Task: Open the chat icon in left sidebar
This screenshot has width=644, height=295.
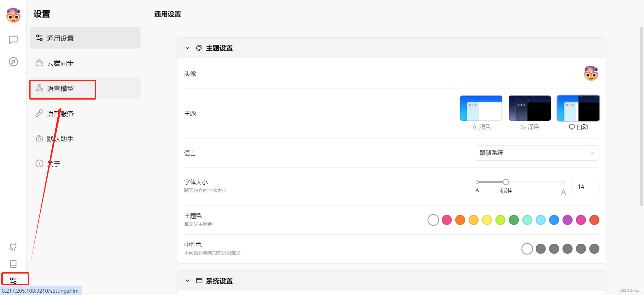Action: coord(13,40)
